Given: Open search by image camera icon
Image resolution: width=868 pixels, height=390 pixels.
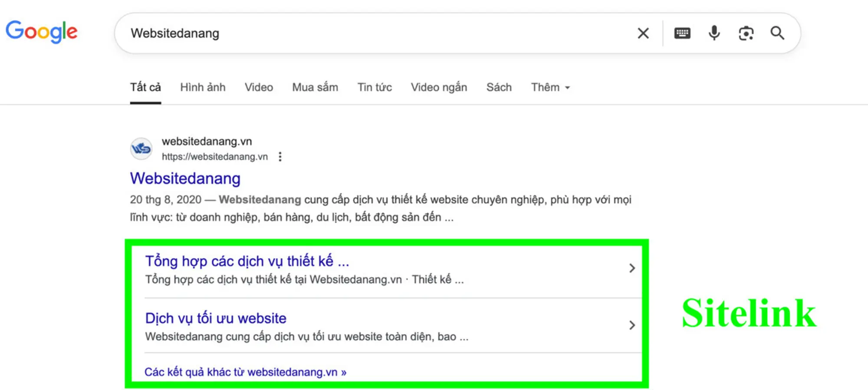Looking at the screenshot, I should (x=746, y=33).
